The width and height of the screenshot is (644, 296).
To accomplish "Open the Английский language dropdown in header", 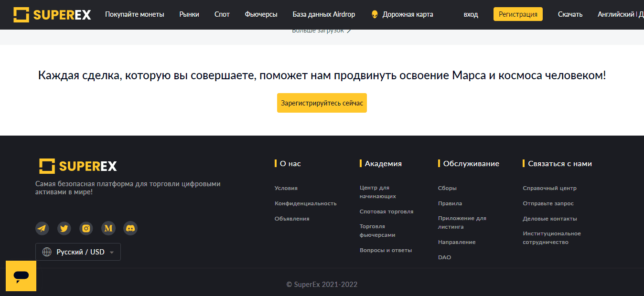I will tap(616, 14).
